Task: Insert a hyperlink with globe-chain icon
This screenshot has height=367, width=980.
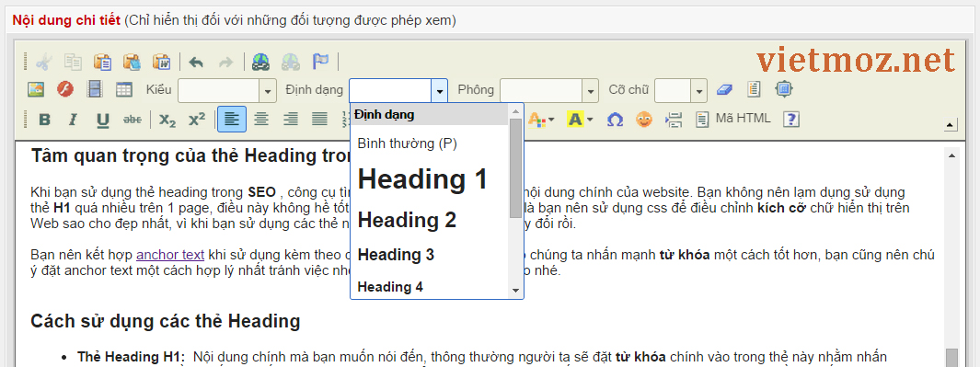Action: 260,62
